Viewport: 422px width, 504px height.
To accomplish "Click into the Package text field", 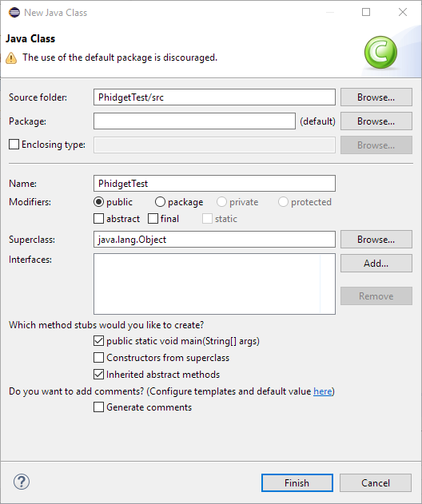I will [x=194, y=121].
